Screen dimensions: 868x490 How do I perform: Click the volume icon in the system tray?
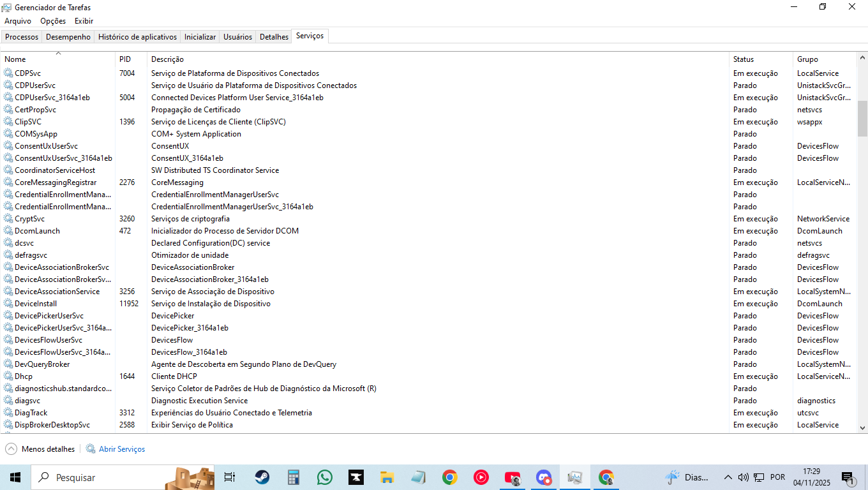pyautogui.click(x=743, y=477)
